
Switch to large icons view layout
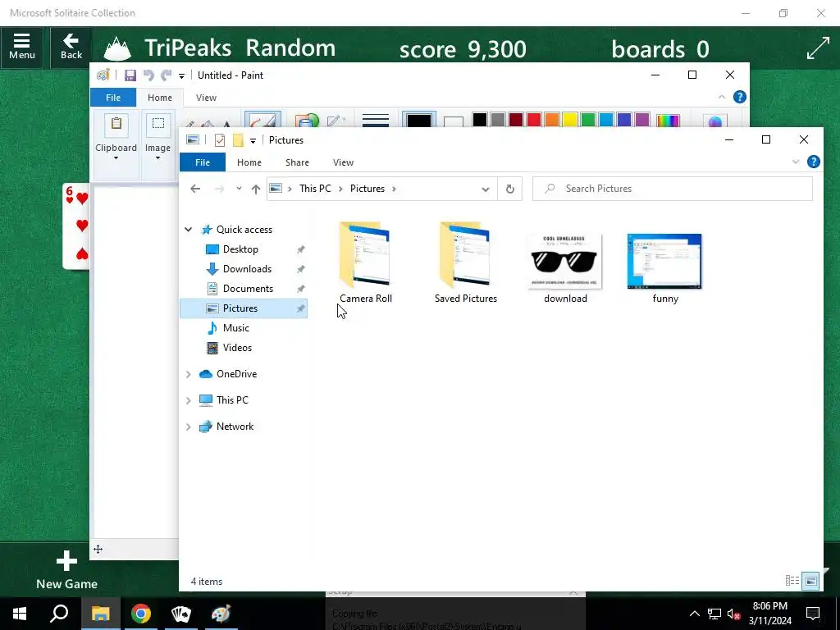point(810,581)
